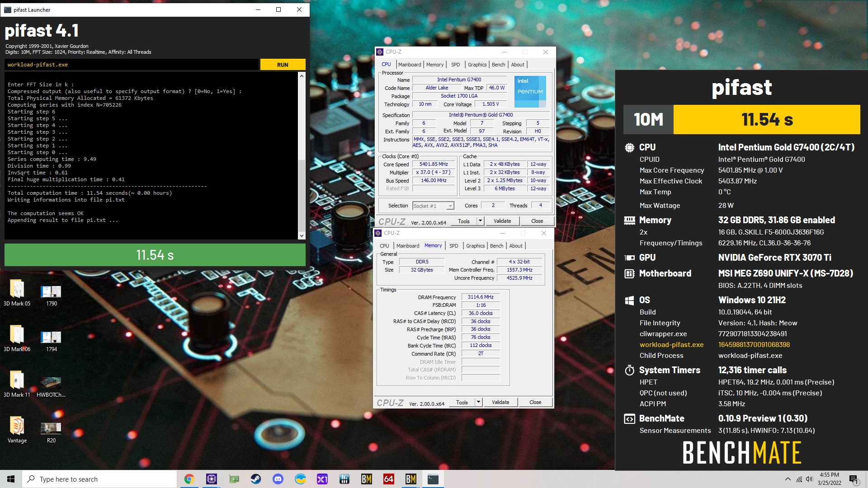868x488 pixels.
Task: Switch to Graphics tab in upper CPU-Z window
Action: 477,65
